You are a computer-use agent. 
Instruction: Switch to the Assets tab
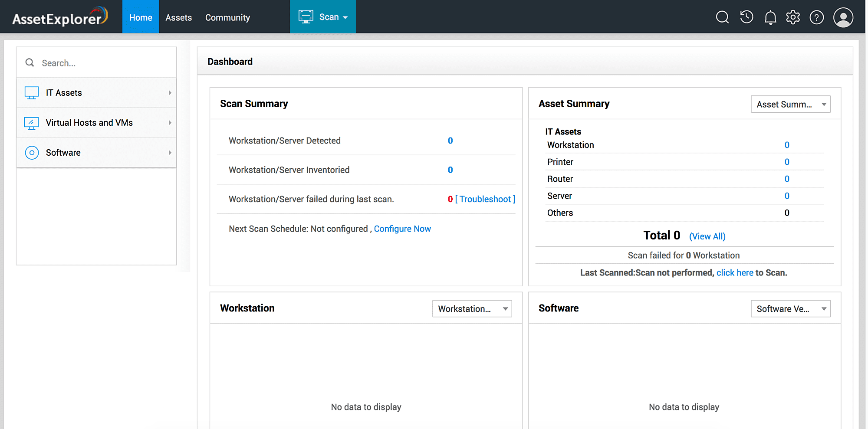(x=178, y=17)
